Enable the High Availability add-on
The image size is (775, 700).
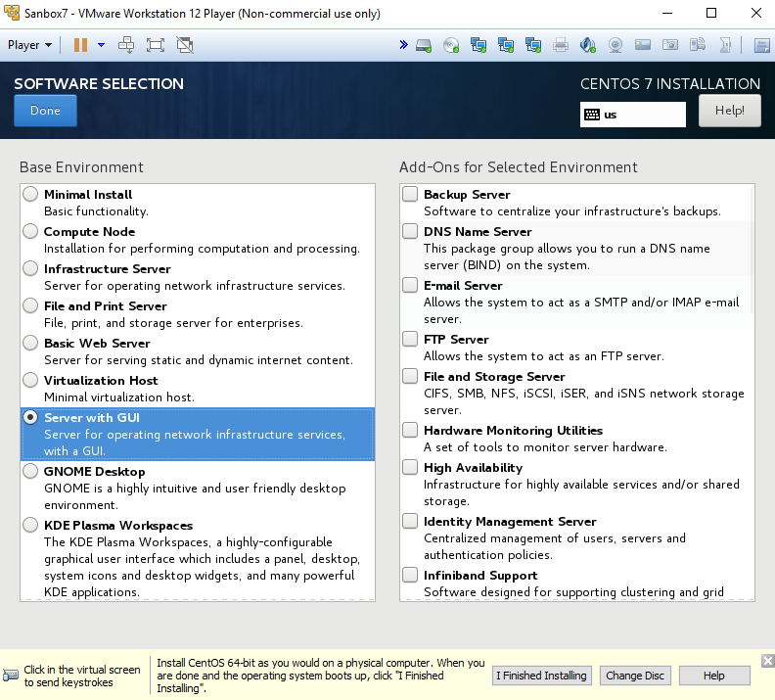[x=410, y=467]
